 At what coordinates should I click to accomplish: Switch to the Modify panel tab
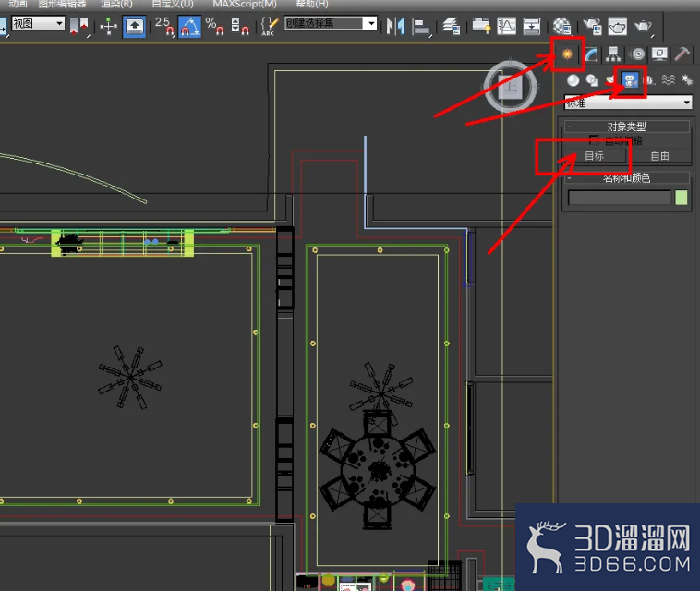click(591, 54)
